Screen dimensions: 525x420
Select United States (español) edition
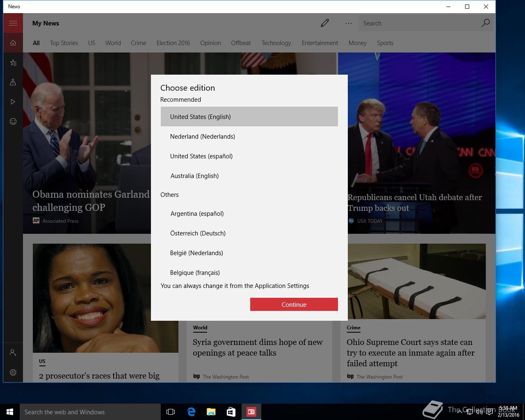pyautogui.click(x=249, y=156)
